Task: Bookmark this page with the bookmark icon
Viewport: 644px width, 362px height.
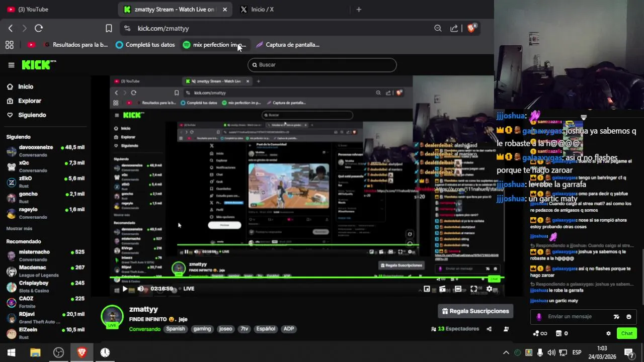Action: [x=109, y=28]
